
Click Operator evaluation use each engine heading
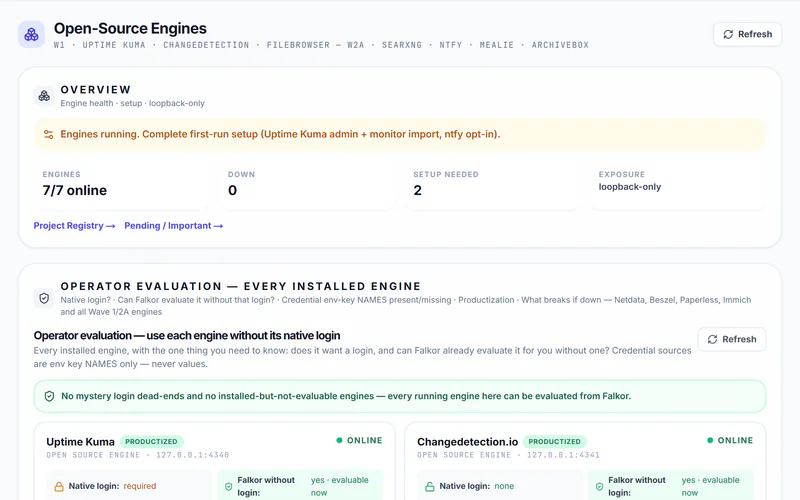click(x=187, y=336)
